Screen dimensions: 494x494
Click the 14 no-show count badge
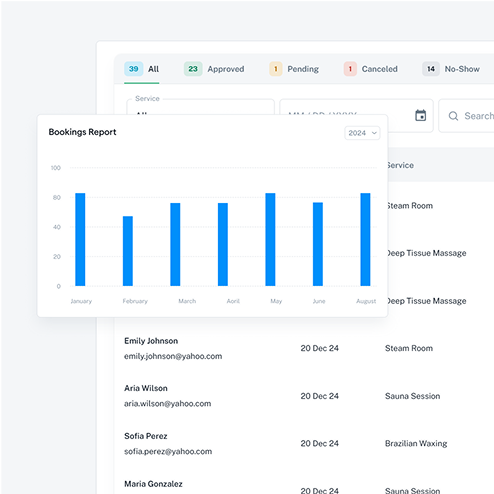[x=431, y=69]
